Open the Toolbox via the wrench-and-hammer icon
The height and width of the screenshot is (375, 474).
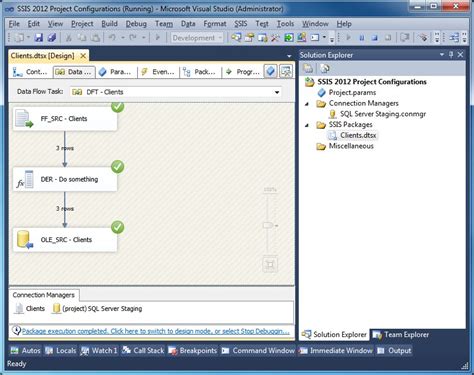tap(275, 38)
